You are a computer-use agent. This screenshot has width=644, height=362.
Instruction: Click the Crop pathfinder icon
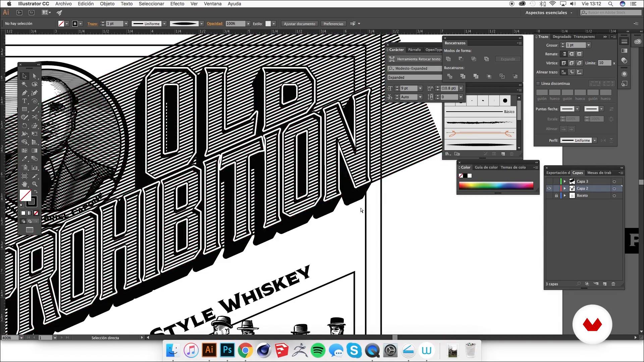[x=489, y=76]
